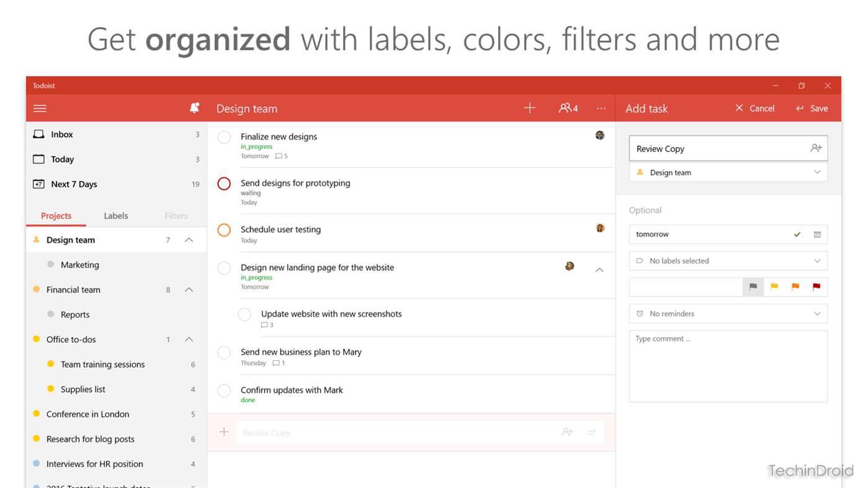This screenshot has width=868, height=488.
Task: Open Research for blog posts project
Action: click(117, 438)
